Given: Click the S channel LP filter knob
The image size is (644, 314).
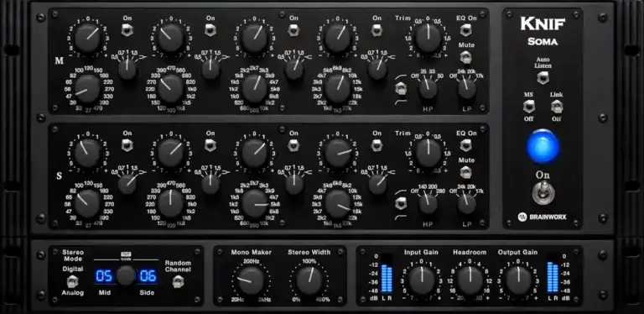Looking at the screenshot, I should (467, 204).
